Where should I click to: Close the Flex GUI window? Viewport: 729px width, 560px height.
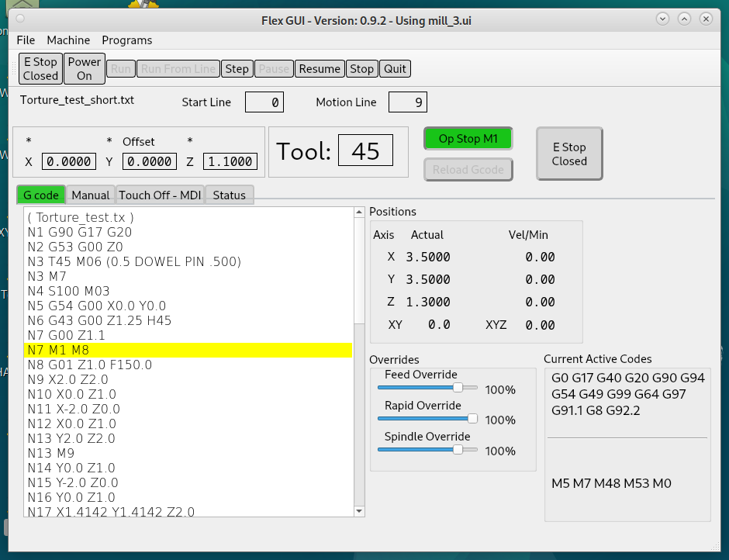pos(707,19)
